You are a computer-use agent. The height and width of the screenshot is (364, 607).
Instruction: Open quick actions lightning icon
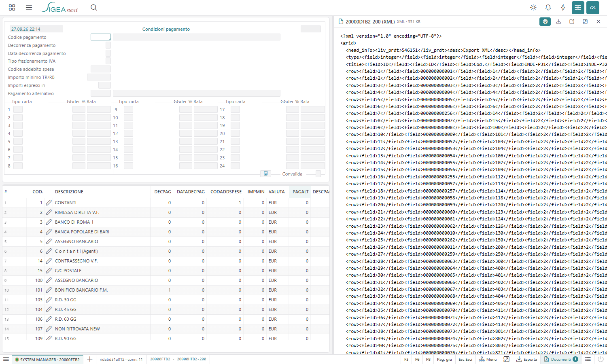(563, 7)
